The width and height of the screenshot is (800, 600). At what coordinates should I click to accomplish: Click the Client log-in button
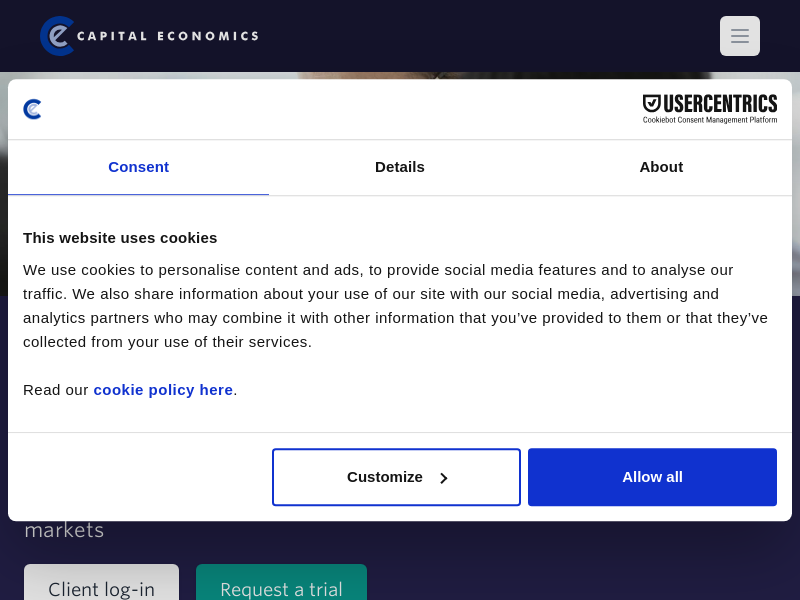pyautogui.click(x=101, y=588)
